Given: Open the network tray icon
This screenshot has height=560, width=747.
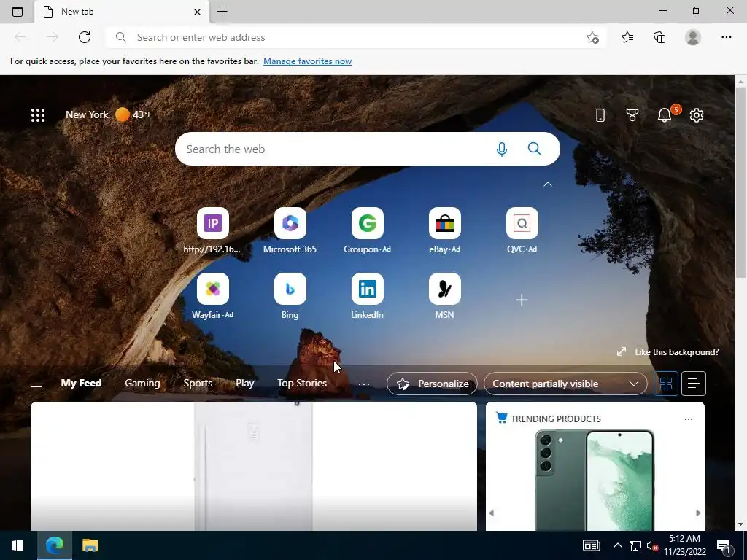Looking at the screenshot, I should pyautogui.click(x=635, y=545).
